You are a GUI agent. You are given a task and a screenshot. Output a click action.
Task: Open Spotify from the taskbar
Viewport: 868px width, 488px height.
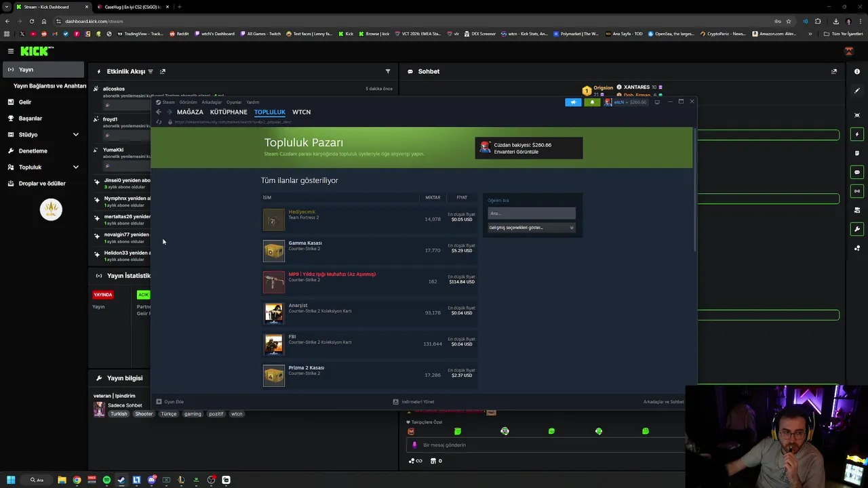tap(106, 480)
